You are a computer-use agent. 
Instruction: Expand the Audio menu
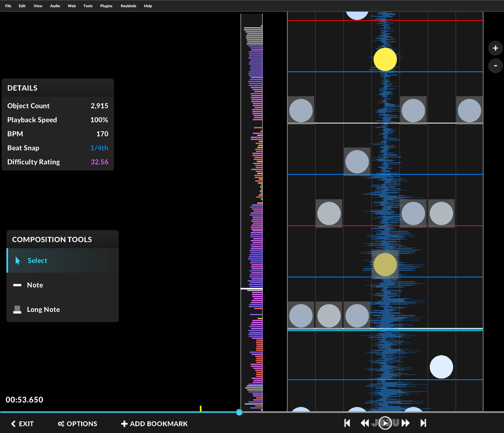55,6
